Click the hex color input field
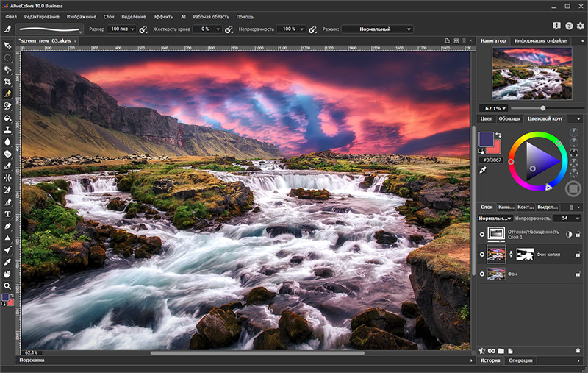This screenshot has width=588, height=373. coord(491,160)
